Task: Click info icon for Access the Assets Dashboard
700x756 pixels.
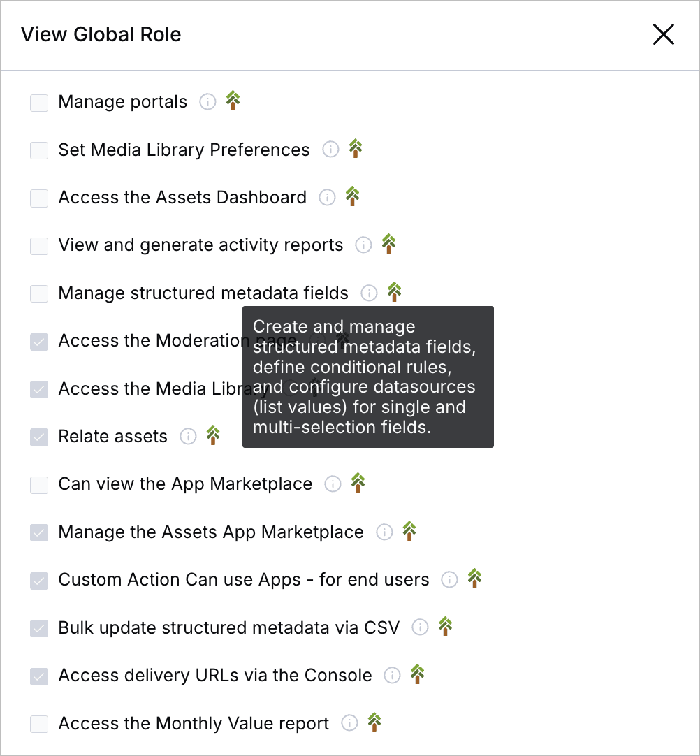Action: point(327,198)
